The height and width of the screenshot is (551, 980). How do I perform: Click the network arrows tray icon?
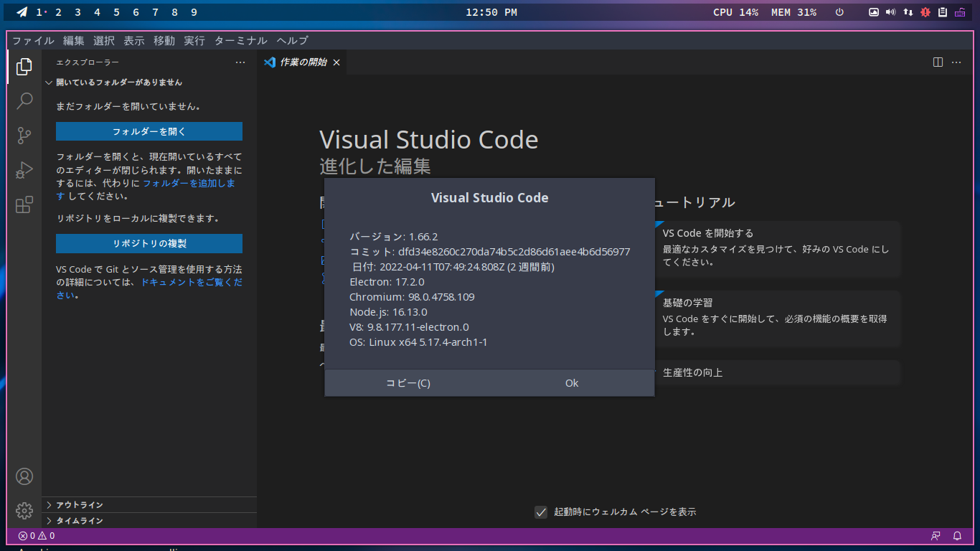click(908, 12)
